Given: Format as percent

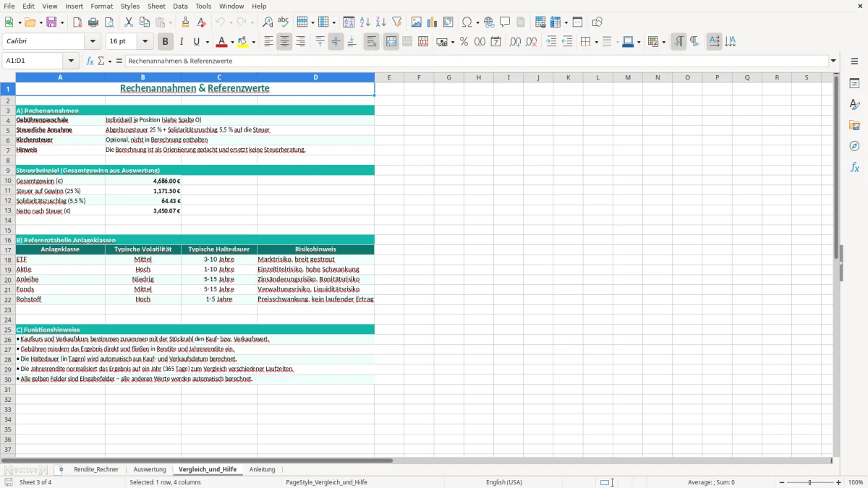Looking at the screenshot, I should point(464,42).
